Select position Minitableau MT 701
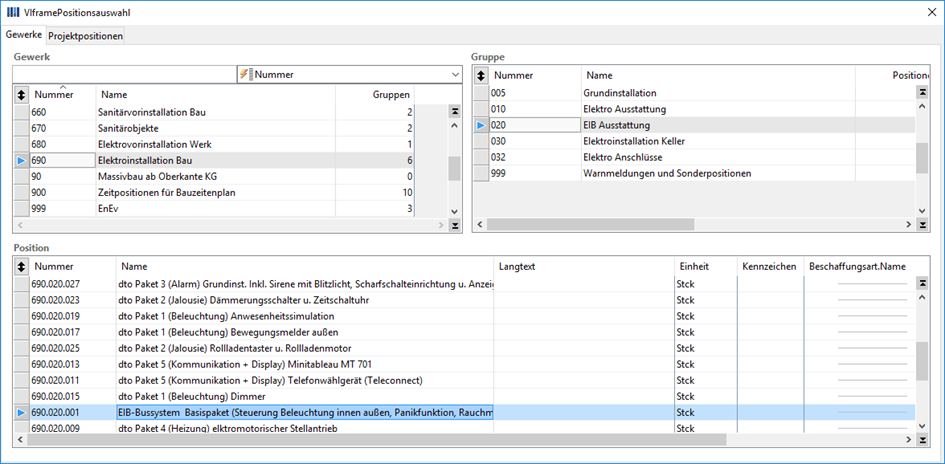945x464 pixels. point(464,365)
